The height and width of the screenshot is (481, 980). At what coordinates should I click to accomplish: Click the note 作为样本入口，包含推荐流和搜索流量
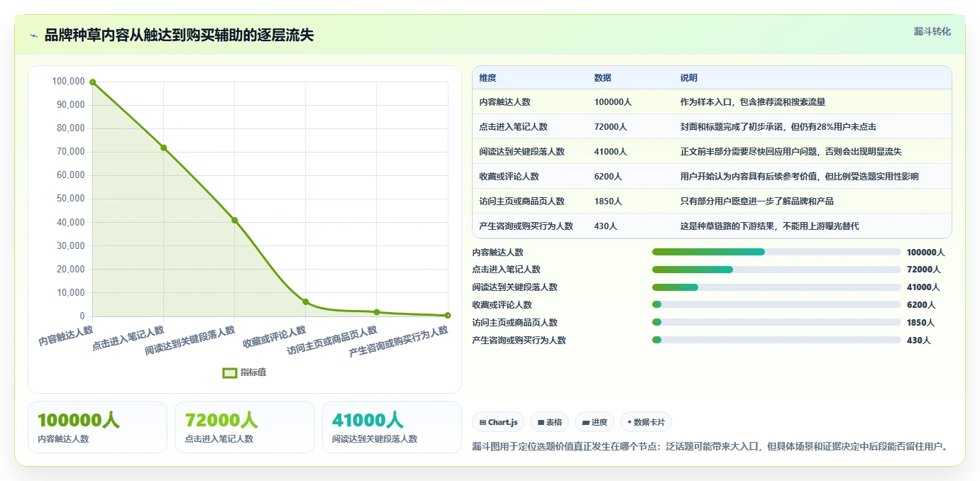[x=753, y=102]
